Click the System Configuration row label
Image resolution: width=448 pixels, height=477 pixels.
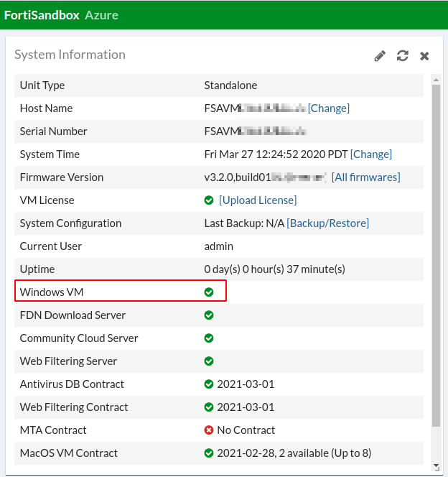point(70,223)
